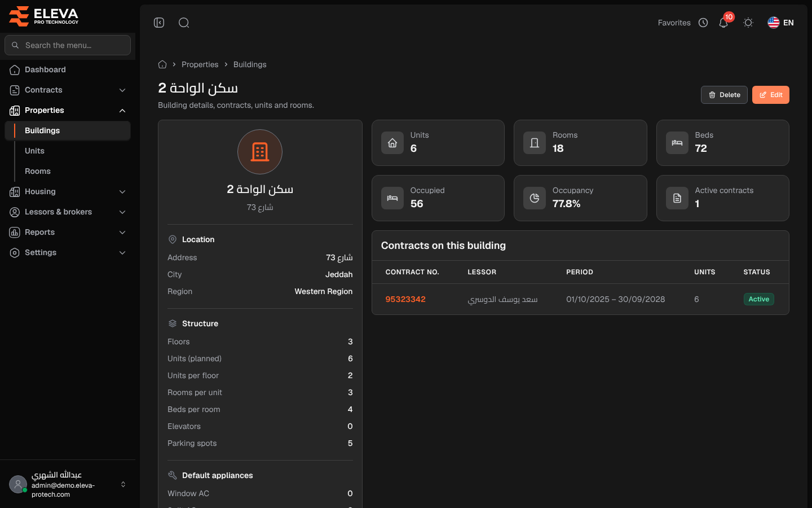
Task: Open the EN language selector
Action: coord(781,23)
